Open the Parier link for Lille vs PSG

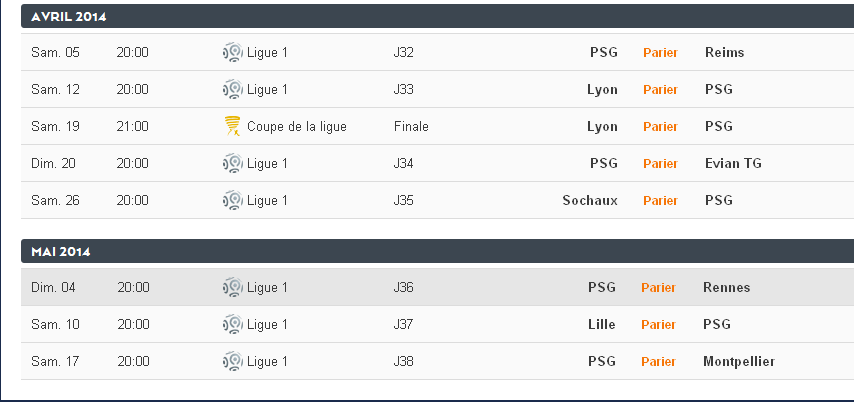pyautogui.click(x=658, y=324)
